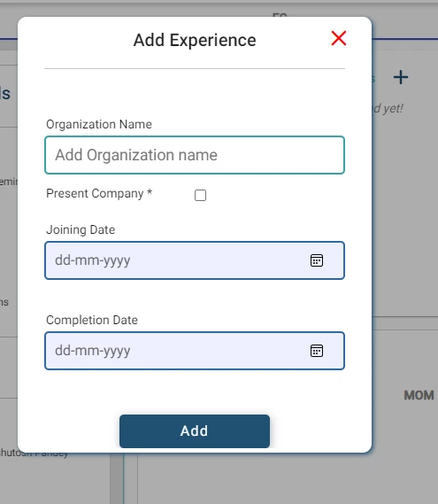
Task: Select the day segment of Completion Date
Action: coord(61,351)
